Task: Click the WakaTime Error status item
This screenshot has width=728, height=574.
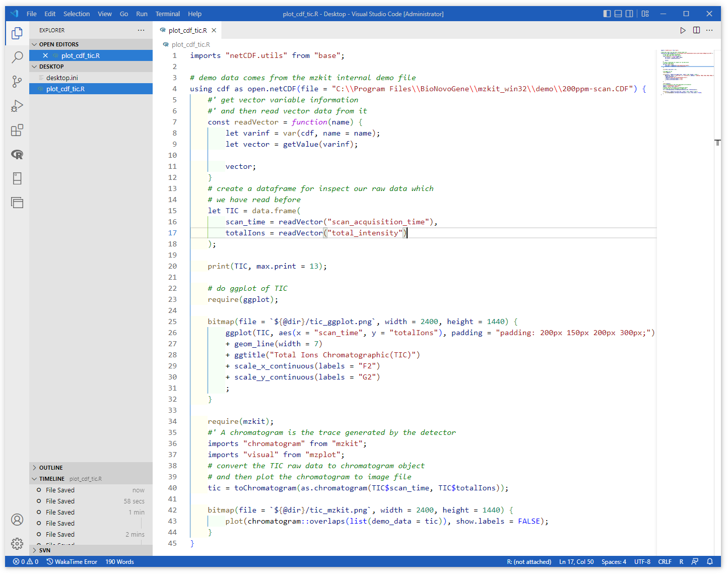Action: (x=72, y=561)
